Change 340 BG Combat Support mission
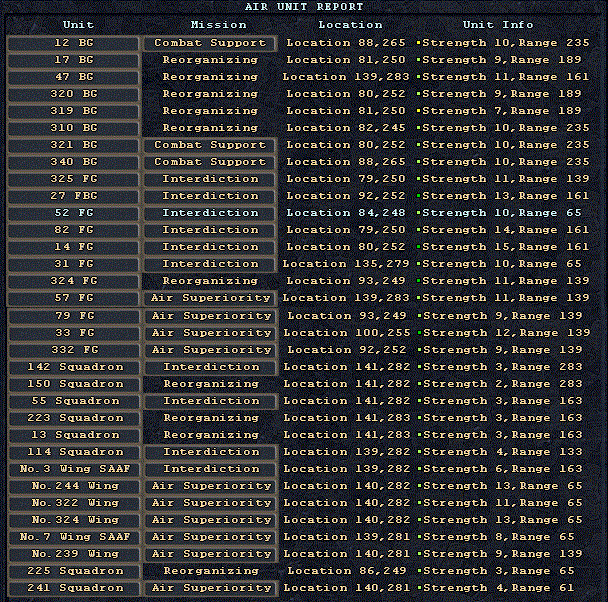608x602 pixels. [x=210, y=162]
